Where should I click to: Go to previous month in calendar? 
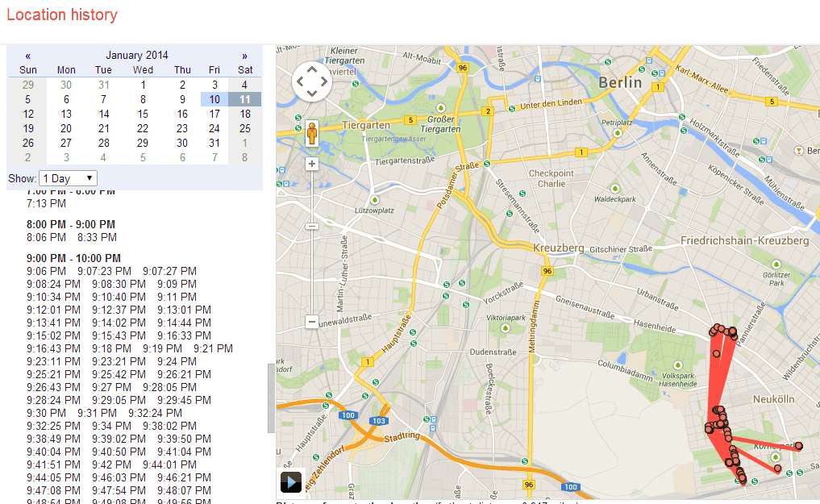[28, 56]
